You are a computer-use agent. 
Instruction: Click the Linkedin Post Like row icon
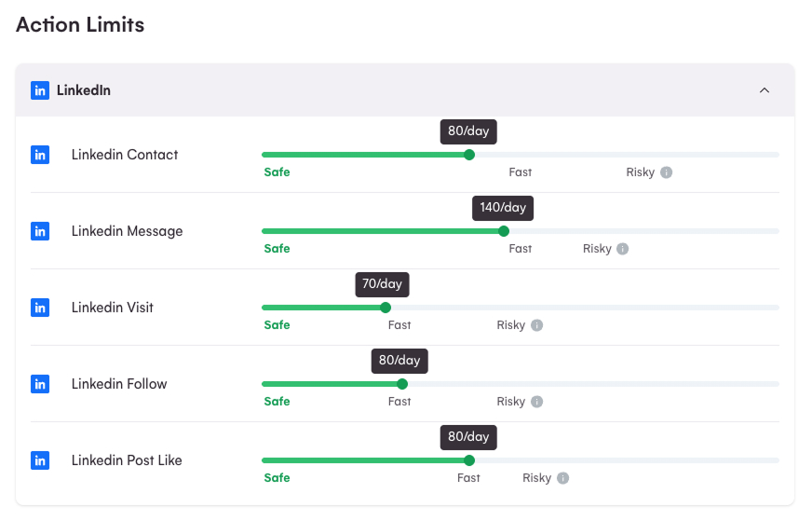pos(40,460)
